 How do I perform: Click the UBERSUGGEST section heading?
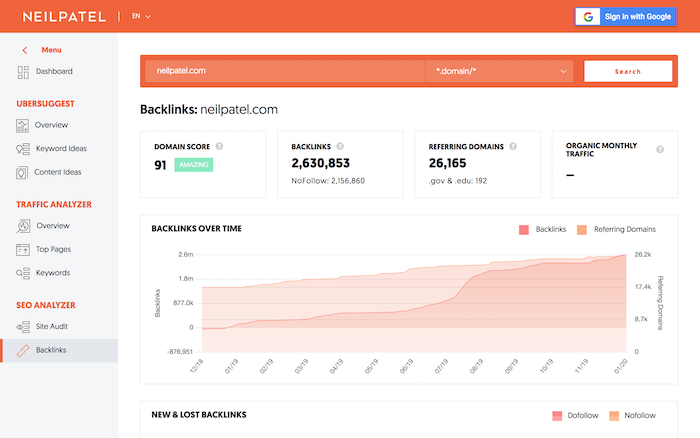click(x=46, y=104)
